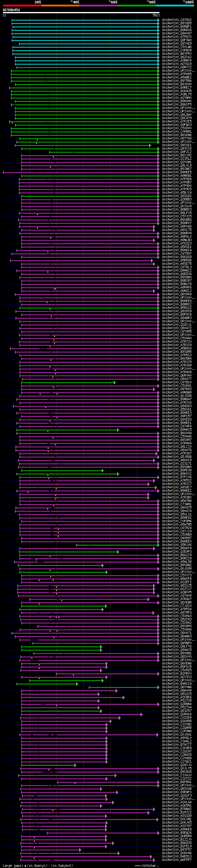Open hit UniRef100_C6TAV4
This screenshot has height=868, width=197.
177,596
